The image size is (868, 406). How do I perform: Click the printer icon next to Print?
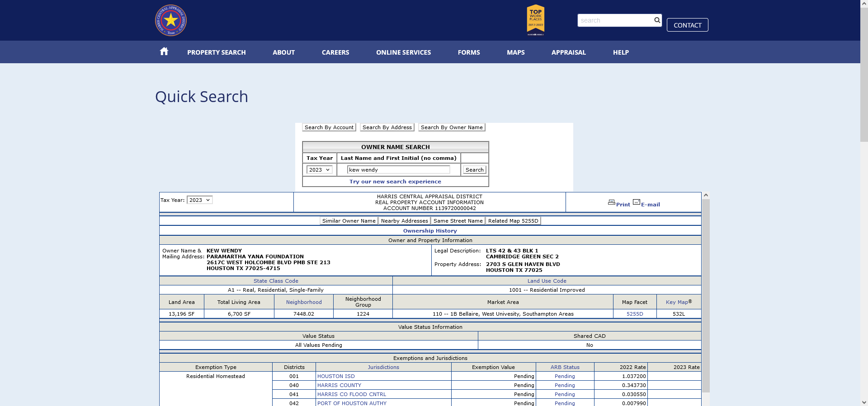click(x=611, y=202)
